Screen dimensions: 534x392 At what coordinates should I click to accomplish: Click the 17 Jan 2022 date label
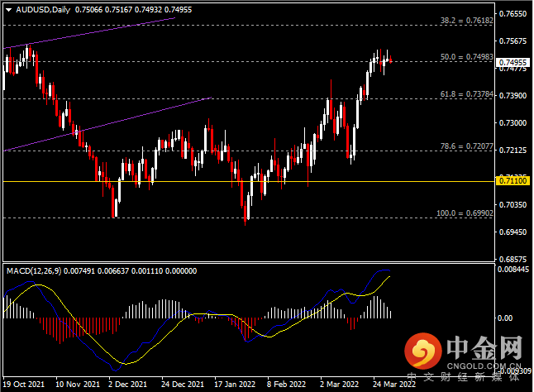(x=235, y=385)
